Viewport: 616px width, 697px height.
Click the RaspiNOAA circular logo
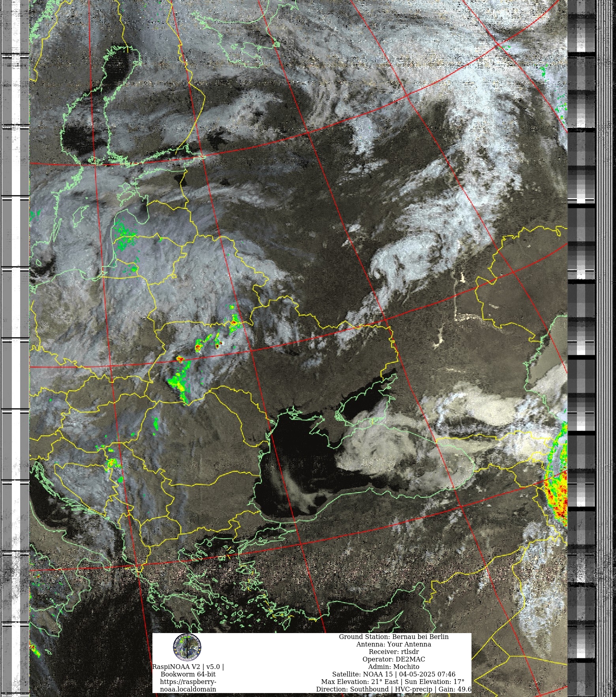[187, 647]
